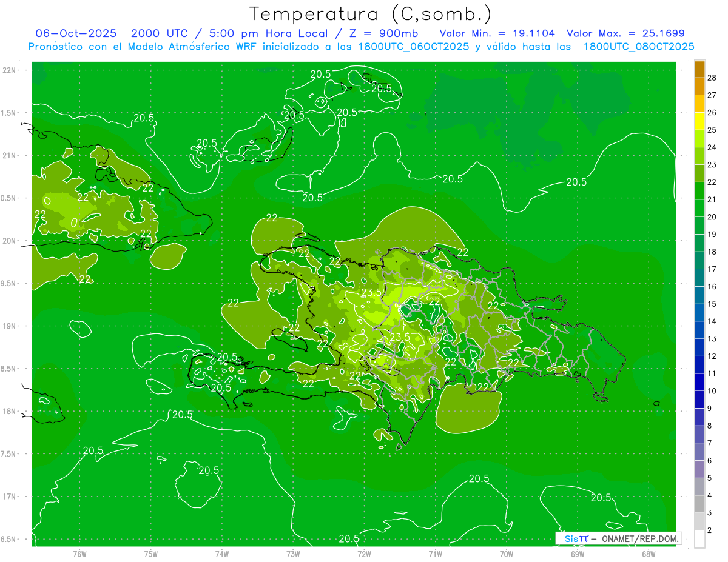This screenshot has height=562, width=728.
Task: Click the 76W longitude axis label
Action: click(79, 554)
